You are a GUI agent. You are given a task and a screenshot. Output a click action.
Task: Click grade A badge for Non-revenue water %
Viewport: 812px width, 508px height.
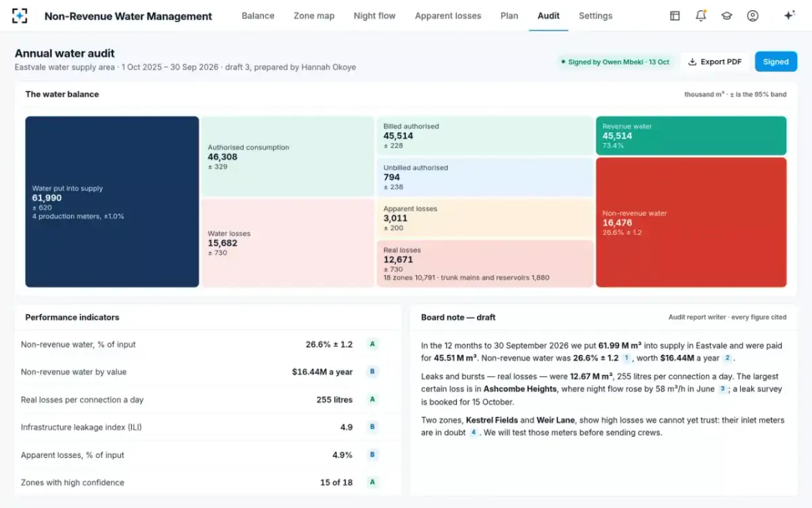coord(372,344)
